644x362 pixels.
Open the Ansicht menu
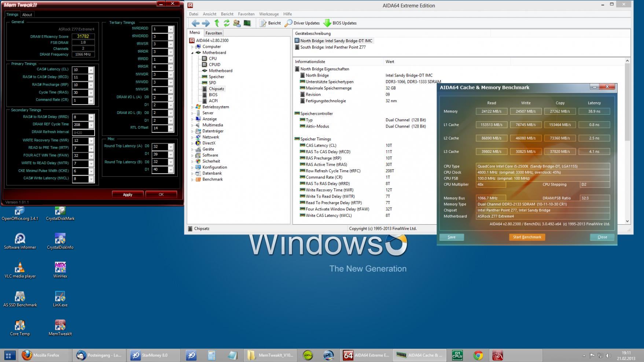[x=210, y=14]
